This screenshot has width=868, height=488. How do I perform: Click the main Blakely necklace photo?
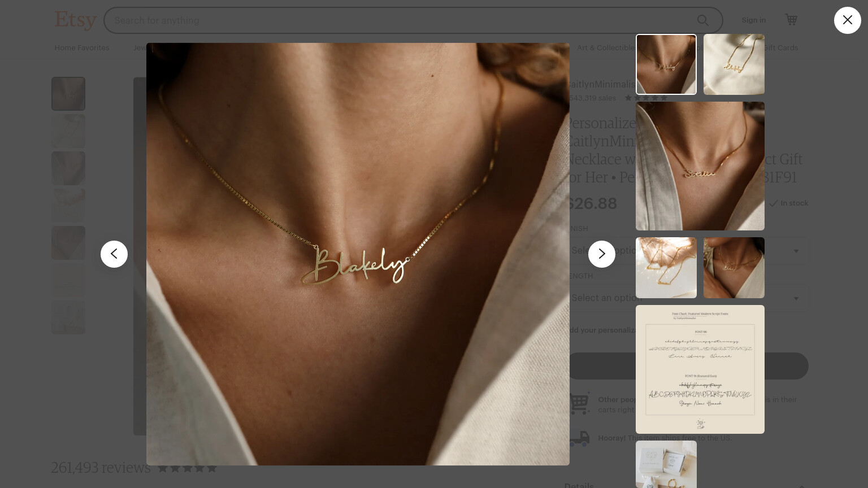click(x=358, y=254)
